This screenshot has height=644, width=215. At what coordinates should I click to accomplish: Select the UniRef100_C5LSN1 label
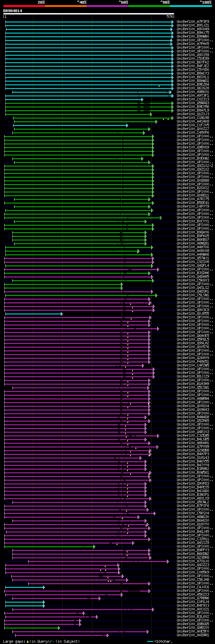193,295
